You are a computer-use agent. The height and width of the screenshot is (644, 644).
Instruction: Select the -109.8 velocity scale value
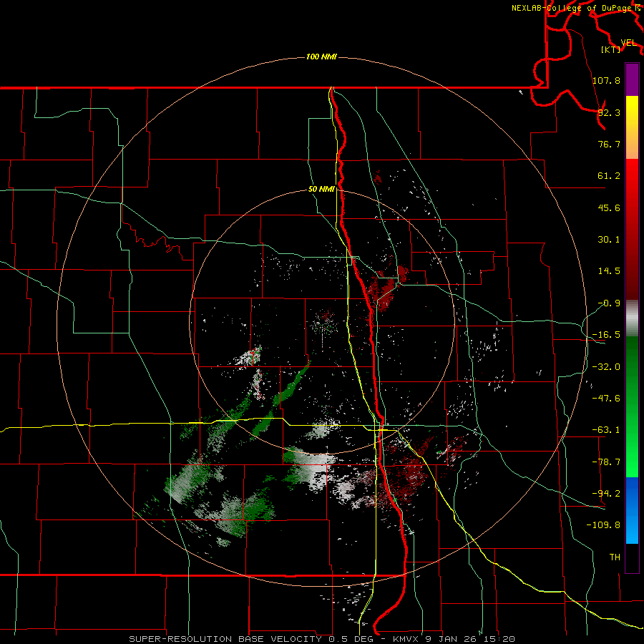(603, 525)
